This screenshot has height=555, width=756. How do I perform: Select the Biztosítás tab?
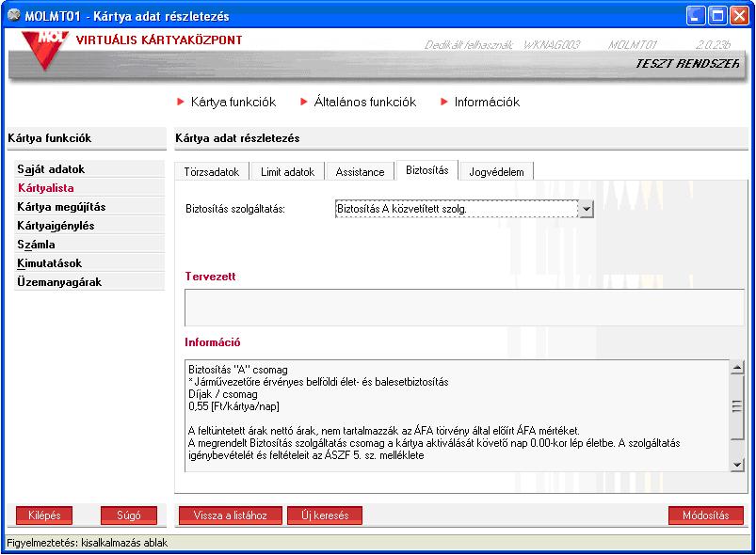427,170
